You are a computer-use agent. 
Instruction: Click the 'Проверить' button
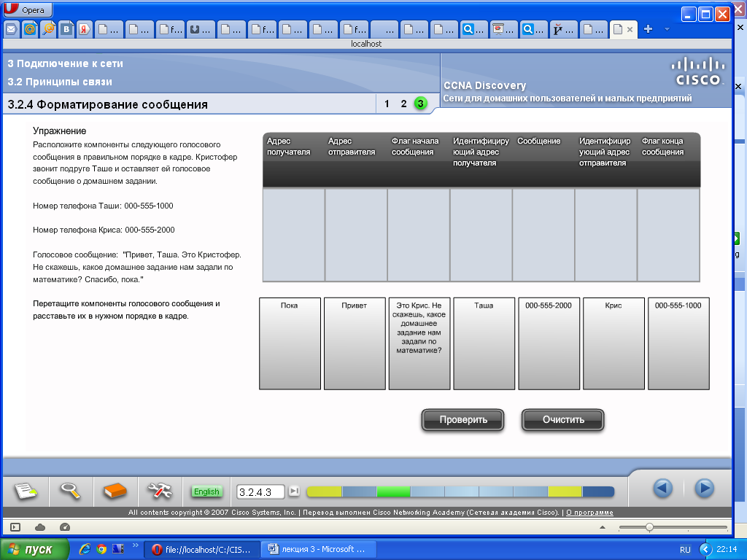coord(462,420)
